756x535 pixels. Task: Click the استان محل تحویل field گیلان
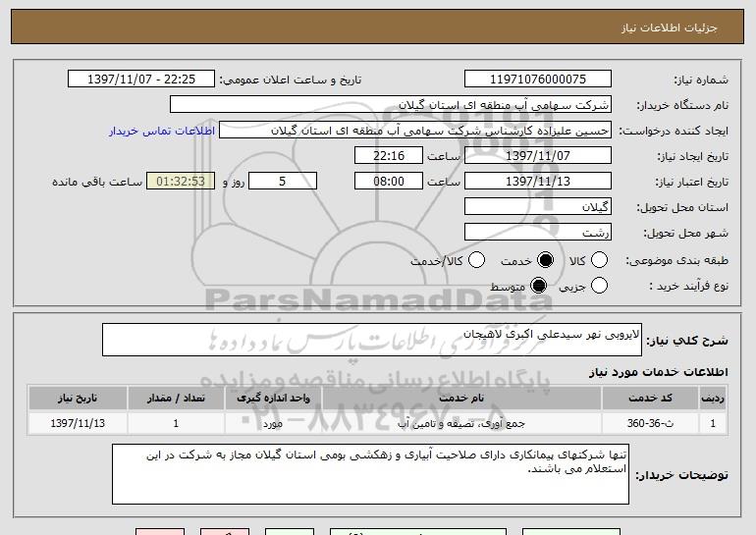538,207
